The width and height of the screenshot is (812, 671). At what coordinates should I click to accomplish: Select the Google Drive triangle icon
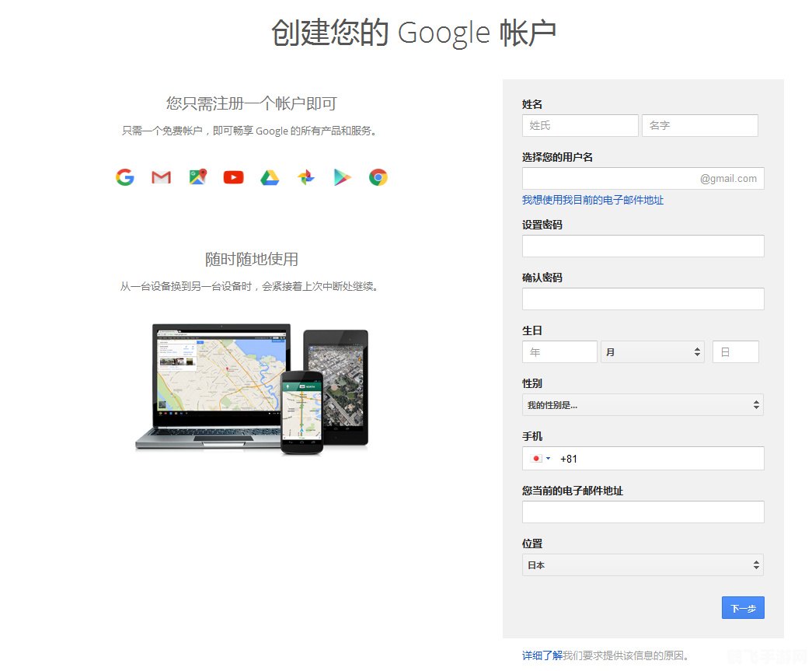point(269,176)
